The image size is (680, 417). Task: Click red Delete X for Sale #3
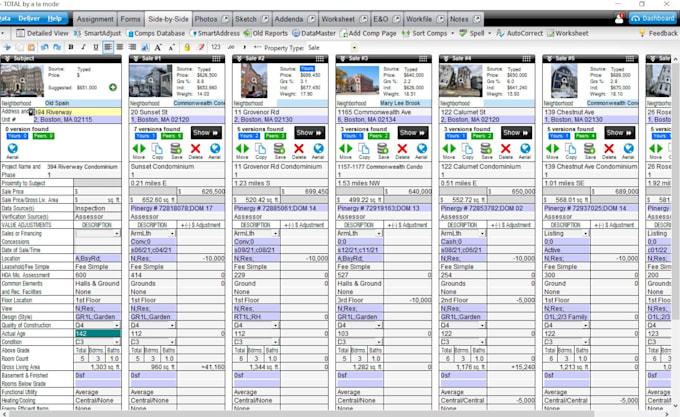click(x=402, y=148)
